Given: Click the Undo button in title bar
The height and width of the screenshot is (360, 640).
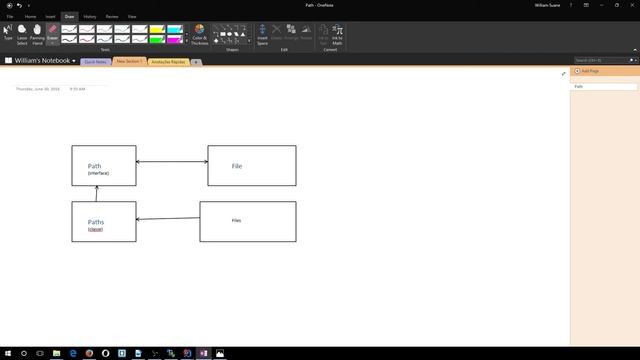Looking at the screenshot, I should (19, 6).
